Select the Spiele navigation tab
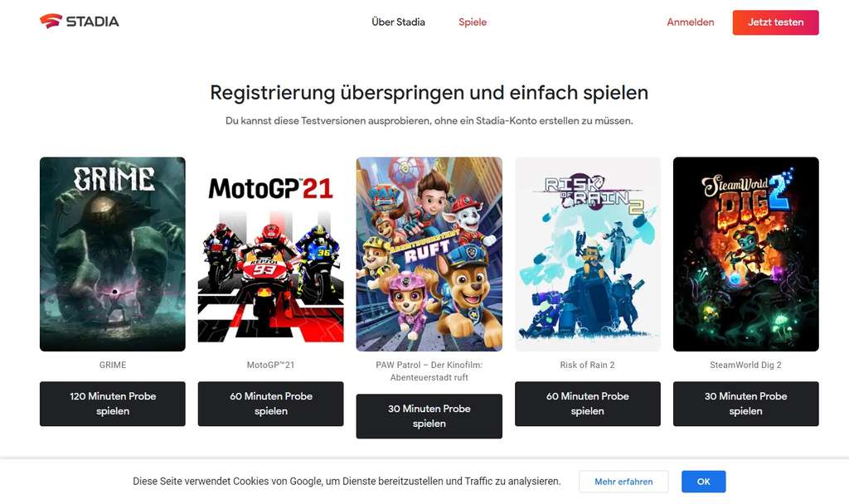The width and height of the screenshot is (849, 504). 472,22
